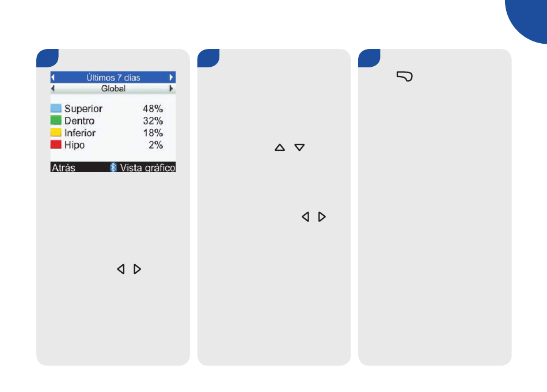Click the down triangle icon in middle panel
Screen dimensions: 547x392
(x=299, y=147)
